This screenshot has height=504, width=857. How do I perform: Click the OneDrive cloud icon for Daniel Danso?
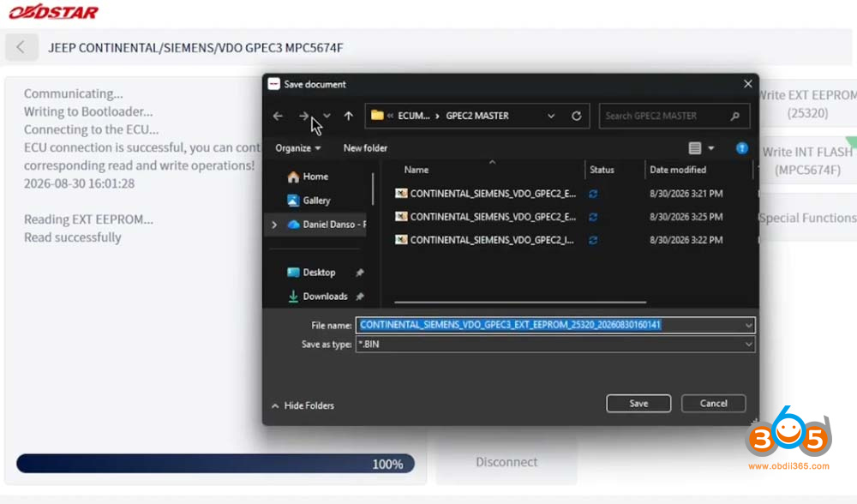(x=293, y=225)
